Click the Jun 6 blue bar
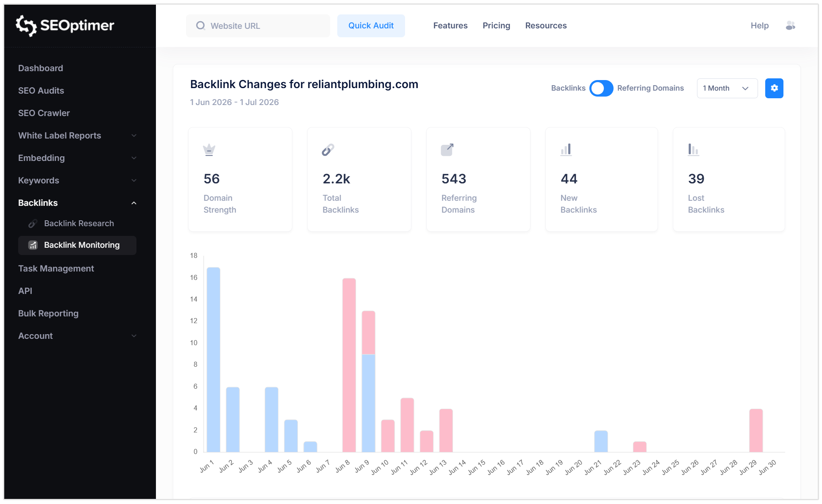 [x=310, y=447]
